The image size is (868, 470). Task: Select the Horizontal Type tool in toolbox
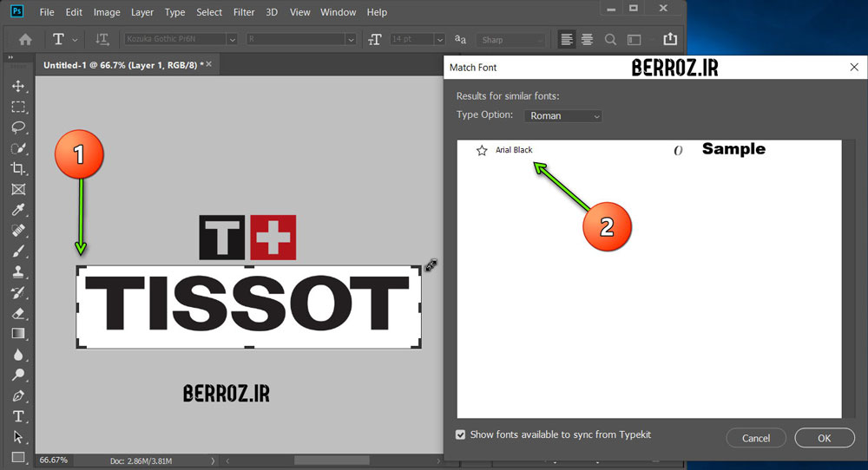[x=18, y=416]
